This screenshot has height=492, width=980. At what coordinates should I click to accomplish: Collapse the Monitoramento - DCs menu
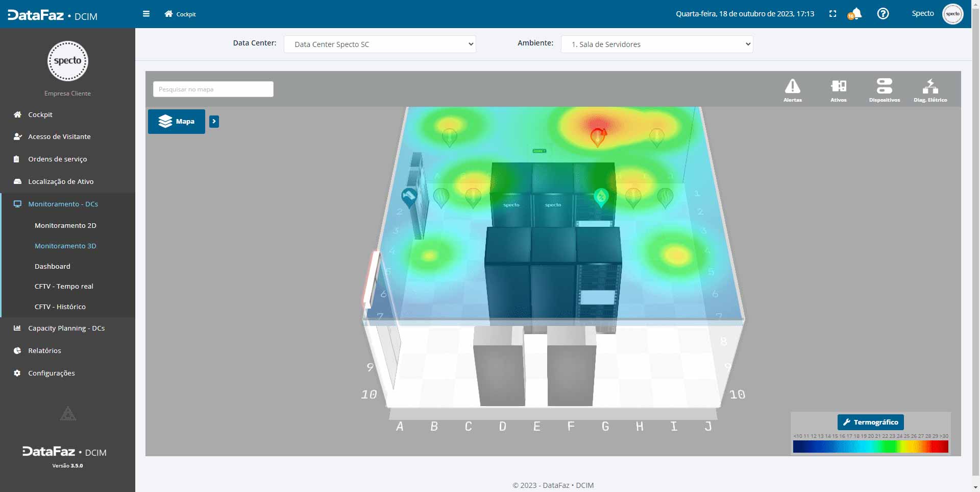tap(63, 204)
